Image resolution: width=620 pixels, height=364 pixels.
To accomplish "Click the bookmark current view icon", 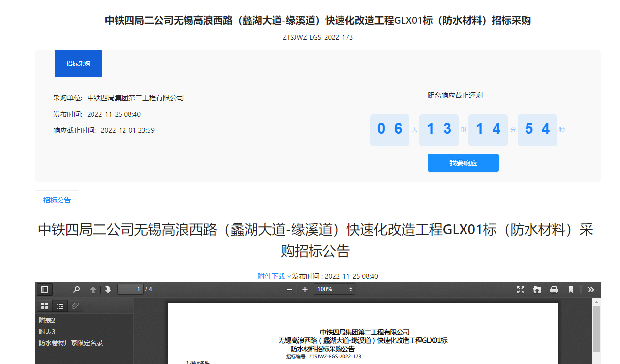I will pyautogui.click(x=571, y=290).
